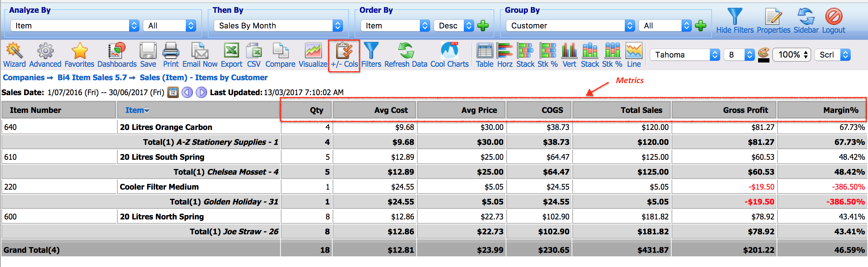
Task: Select Horz bar chart
Action: tap(505, 55)
